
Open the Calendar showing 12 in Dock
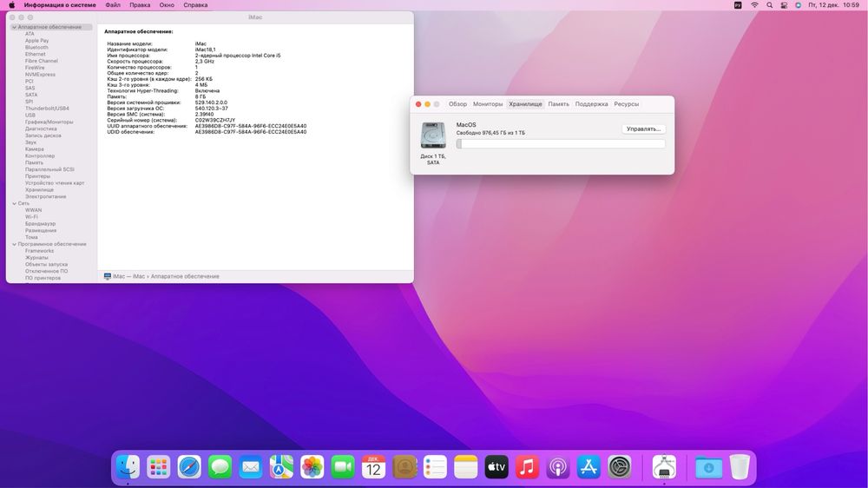[373, 467]
